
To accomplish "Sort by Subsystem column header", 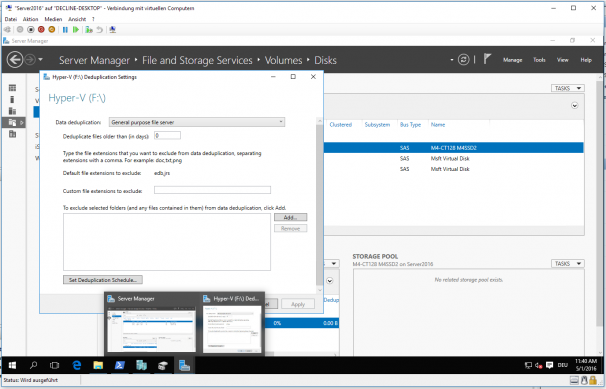I will pyautogui.click(x=377, y=125).
